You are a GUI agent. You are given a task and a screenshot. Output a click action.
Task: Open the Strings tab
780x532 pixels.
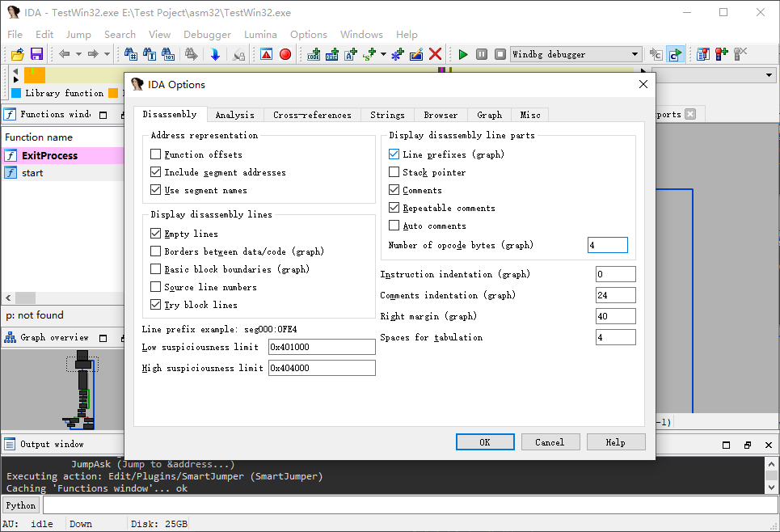387,115
